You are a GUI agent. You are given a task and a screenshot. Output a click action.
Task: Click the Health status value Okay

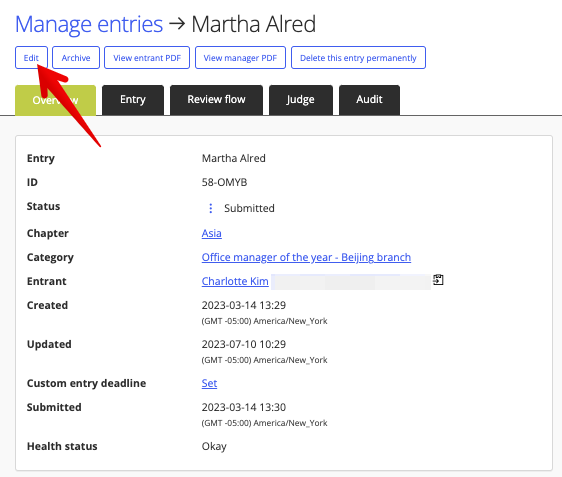pyautogui.click(x=214, y=447)
